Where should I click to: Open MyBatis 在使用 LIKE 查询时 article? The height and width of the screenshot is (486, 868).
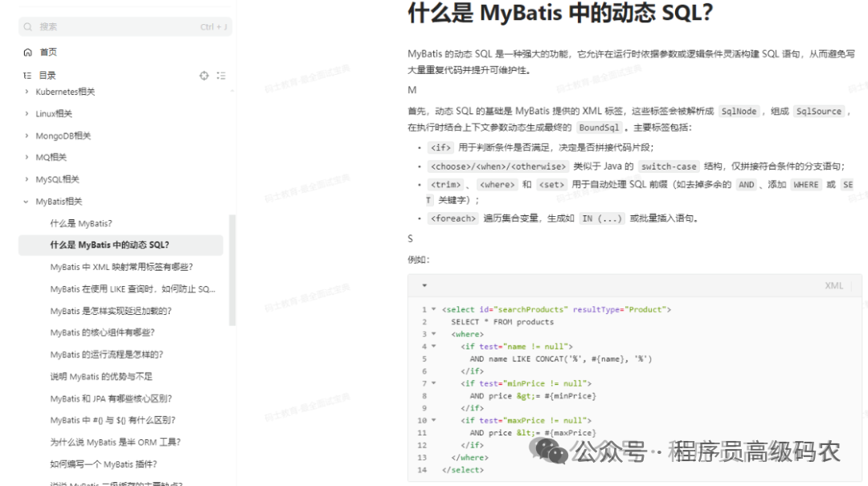click(133, 289)
